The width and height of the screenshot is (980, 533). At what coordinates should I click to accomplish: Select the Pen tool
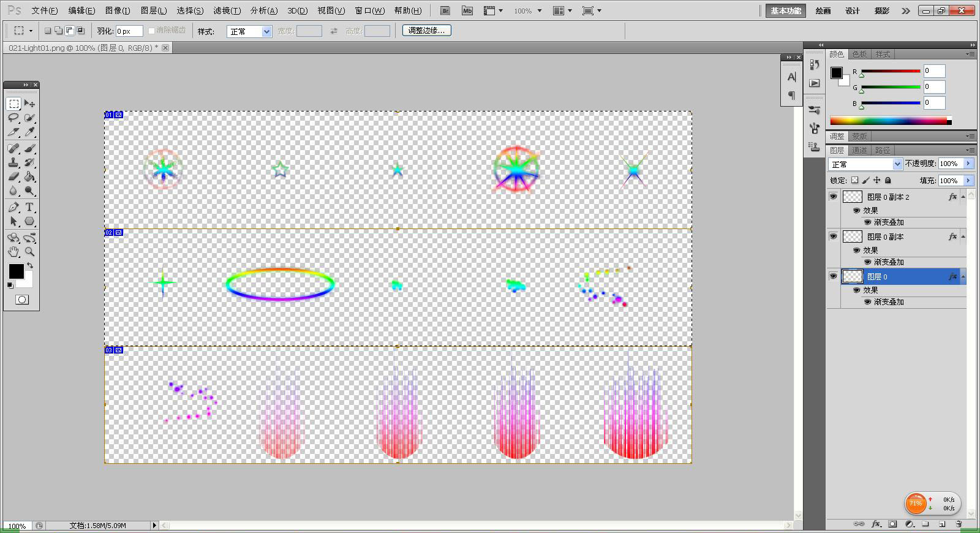pos(13,207)
